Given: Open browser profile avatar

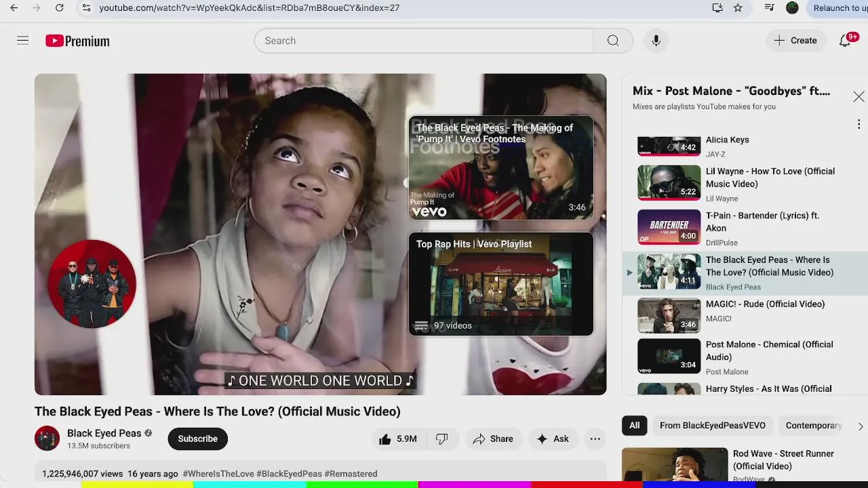Looking at the screenshot, I should click(792, 8).
